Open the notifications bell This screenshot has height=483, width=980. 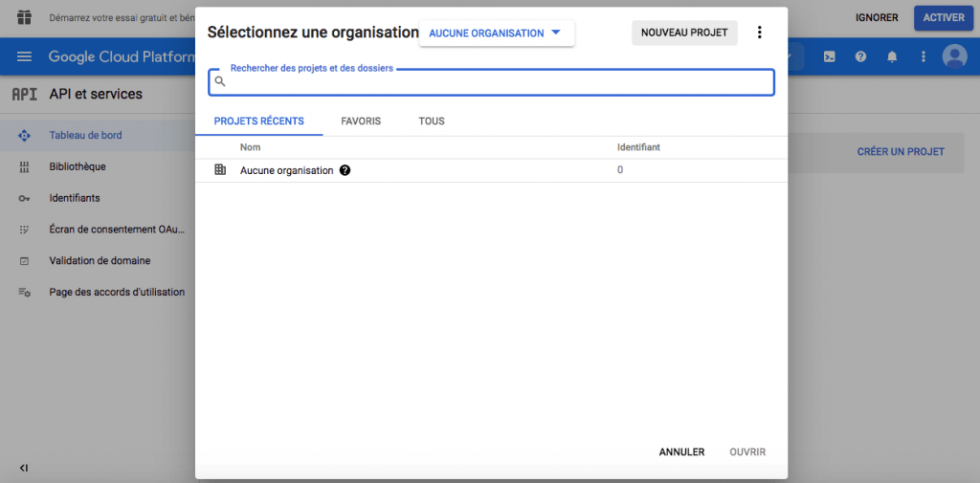(892, 57)
